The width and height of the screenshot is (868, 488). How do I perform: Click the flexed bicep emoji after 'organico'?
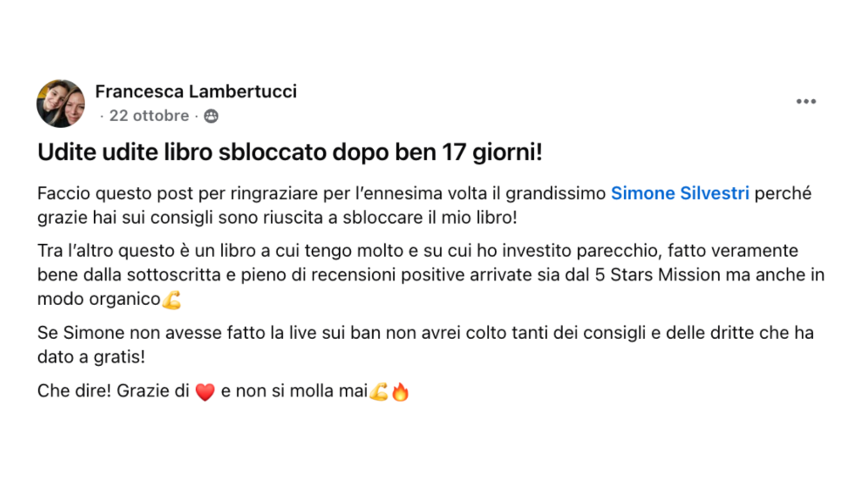pos(172,300)
